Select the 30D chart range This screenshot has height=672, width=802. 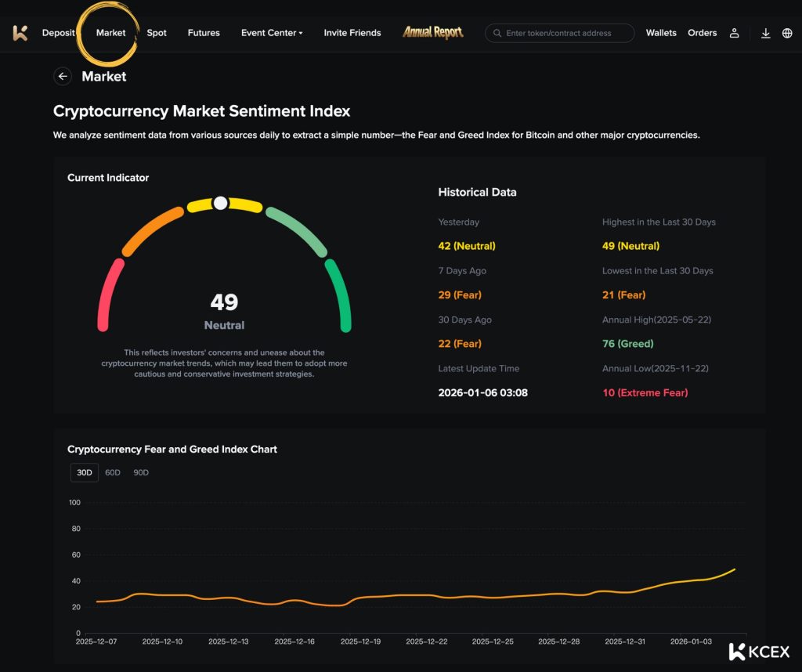84,472
